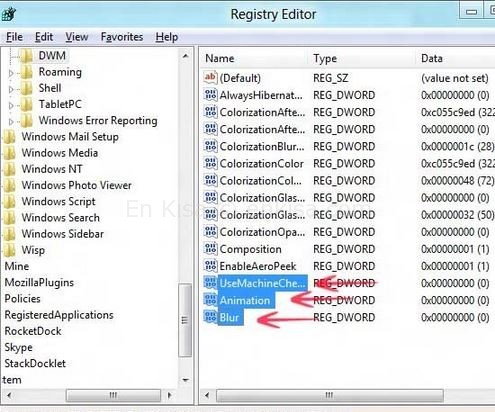Select the RocketDock key in tree
The height and width of the screenshot is (412, 495).
(33, 331)
